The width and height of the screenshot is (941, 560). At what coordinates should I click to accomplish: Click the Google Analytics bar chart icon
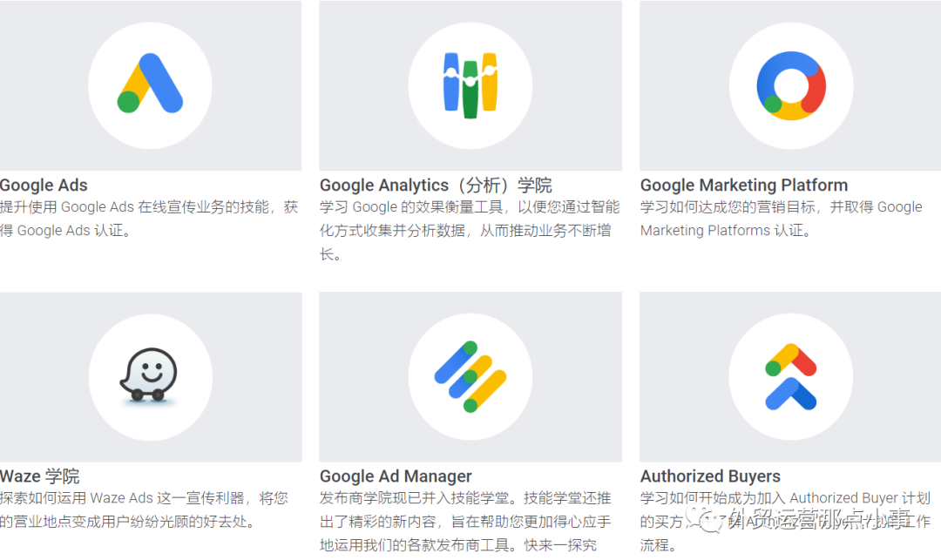470,85
